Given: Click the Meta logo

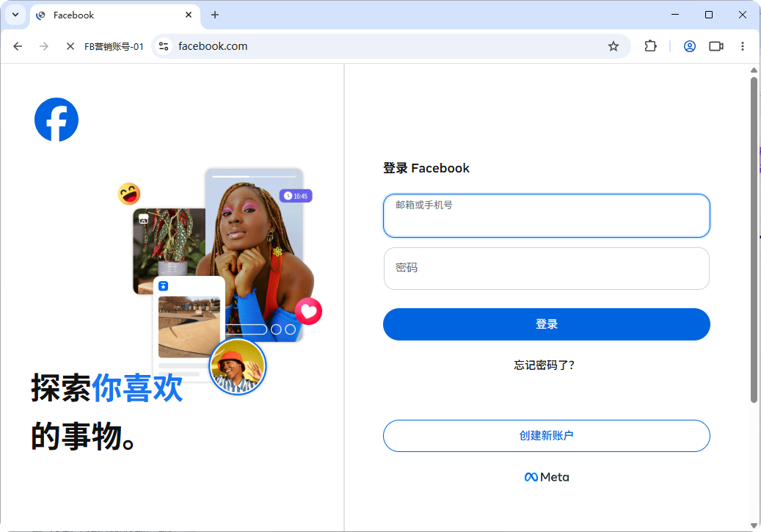Looking at the screenshot, I should (547, 477).
